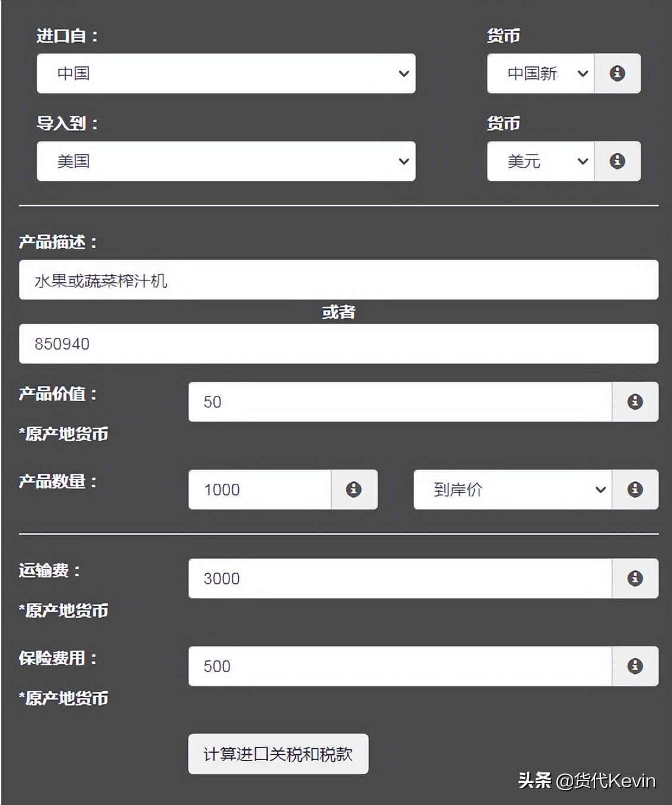Click the 计算进口关税和税款 button
This screenshot has height=805, width=672.
[x=278, y=754]
